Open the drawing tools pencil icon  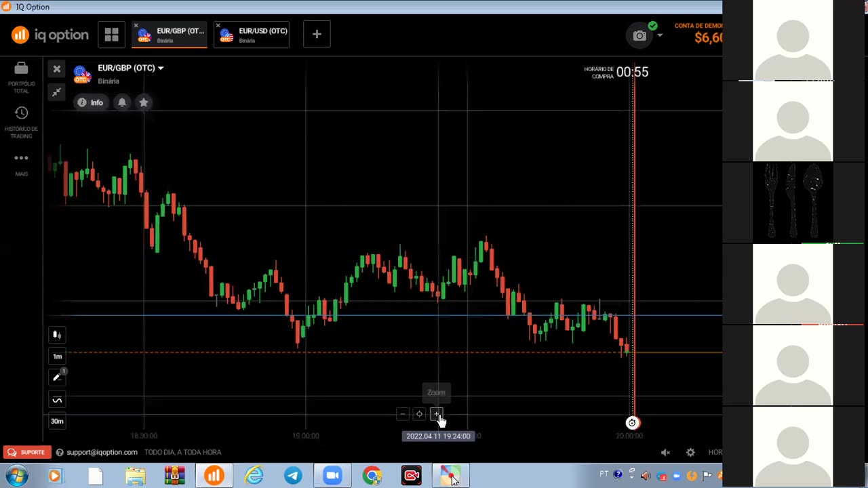(57, 378)
